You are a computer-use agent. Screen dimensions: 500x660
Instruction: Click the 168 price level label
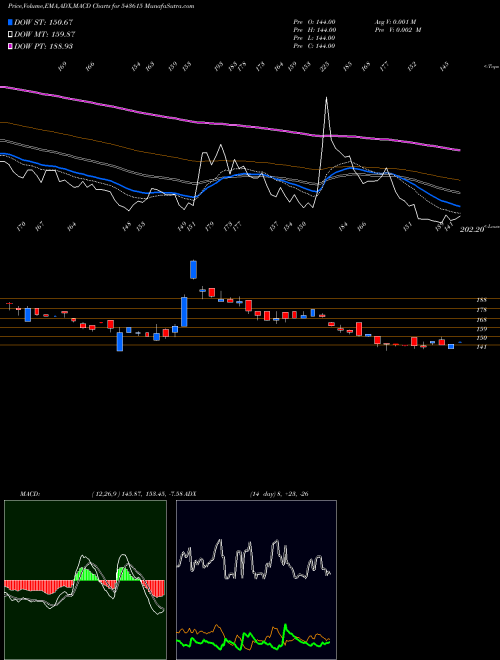coord(481,320)
